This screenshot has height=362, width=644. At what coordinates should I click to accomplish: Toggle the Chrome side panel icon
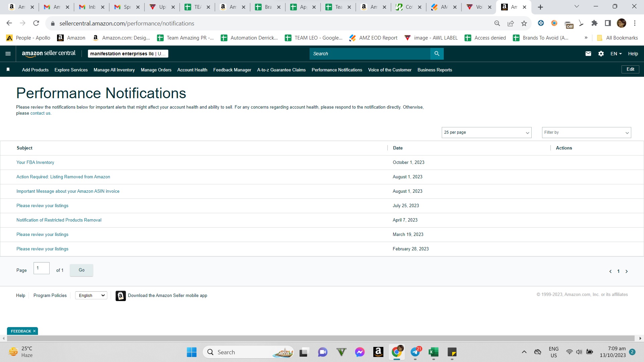click(x=608, y=23)
